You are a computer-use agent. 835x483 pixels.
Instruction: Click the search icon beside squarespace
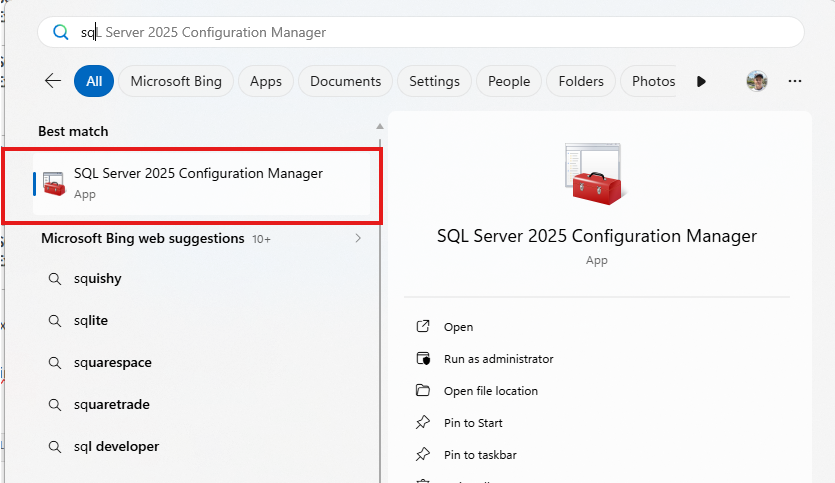click(55, 363)
